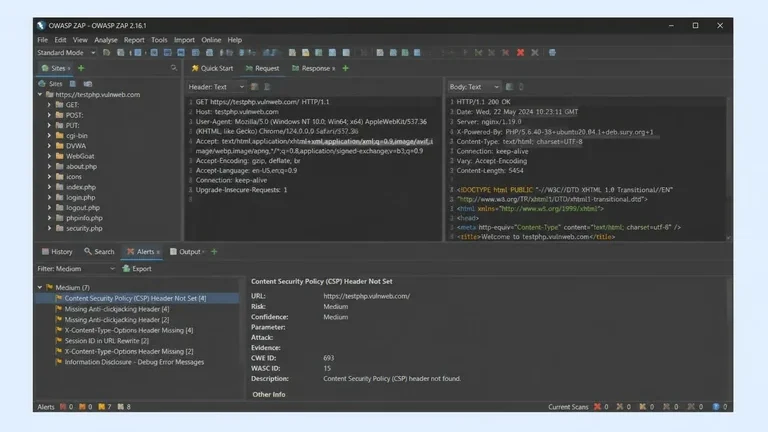The image size is (768, 432).
Task: Switch to the History tab
Action: pos(57,251)
